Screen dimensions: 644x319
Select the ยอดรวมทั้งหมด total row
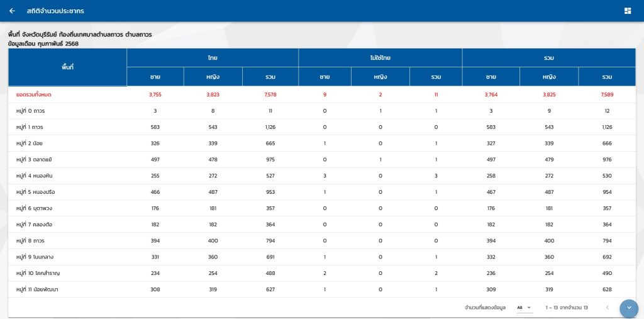37,94
